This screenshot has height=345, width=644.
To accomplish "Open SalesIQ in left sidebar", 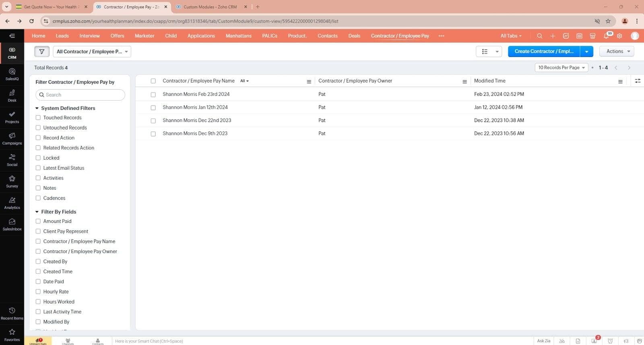I will [x=12, y=74].
